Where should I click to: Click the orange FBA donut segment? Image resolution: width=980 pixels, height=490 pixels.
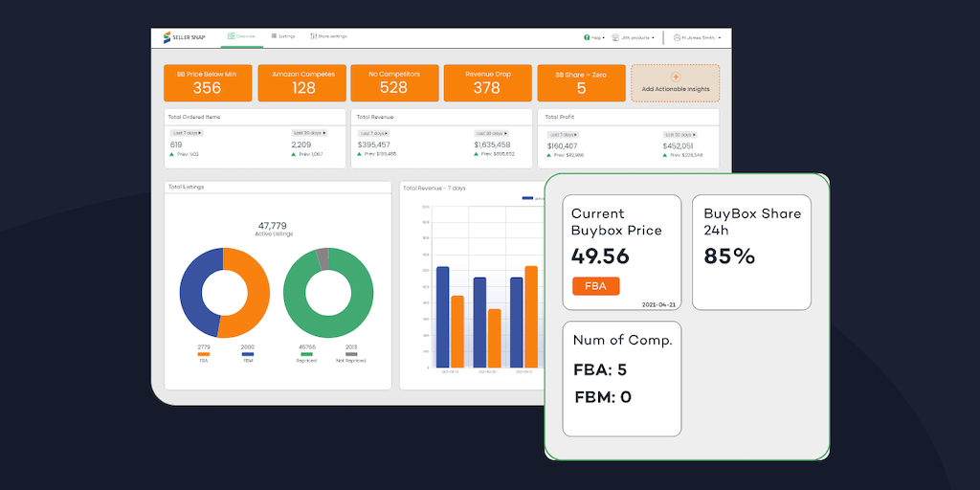(x=256, y=293)
